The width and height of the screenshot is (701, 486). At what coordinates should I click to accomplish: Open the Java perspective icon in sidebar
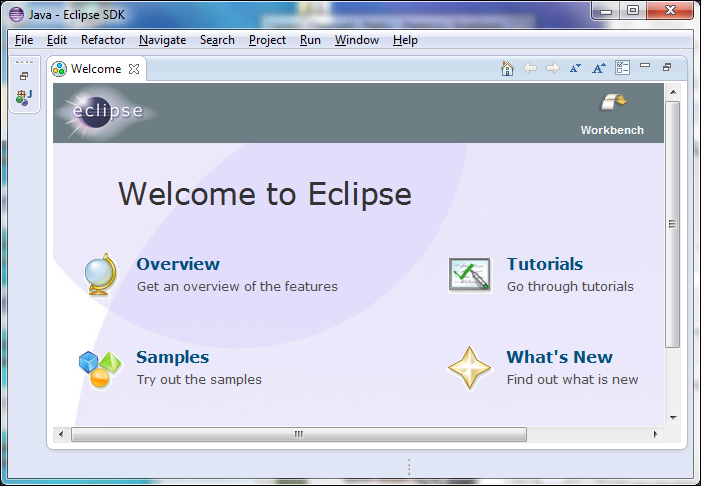click(24, 97)
